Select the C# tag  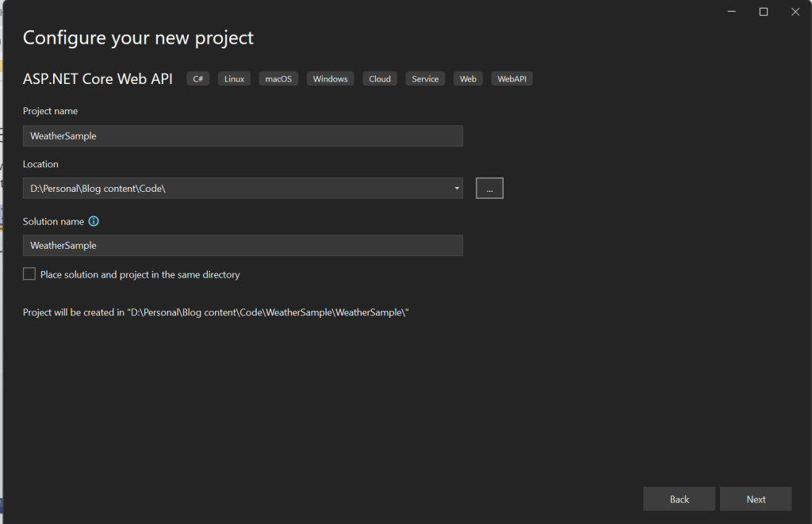click(198, 79)
